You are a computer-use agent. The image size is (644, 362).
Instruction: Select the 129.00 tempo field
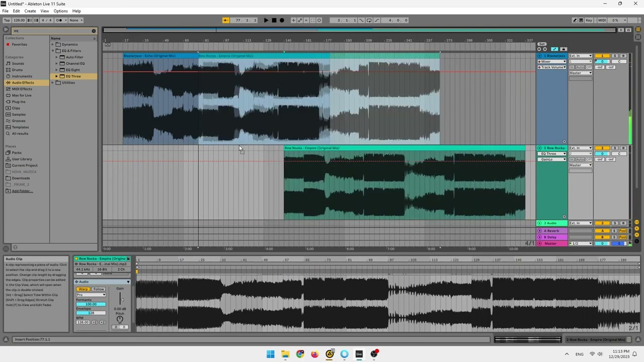[x=19, y=20]
